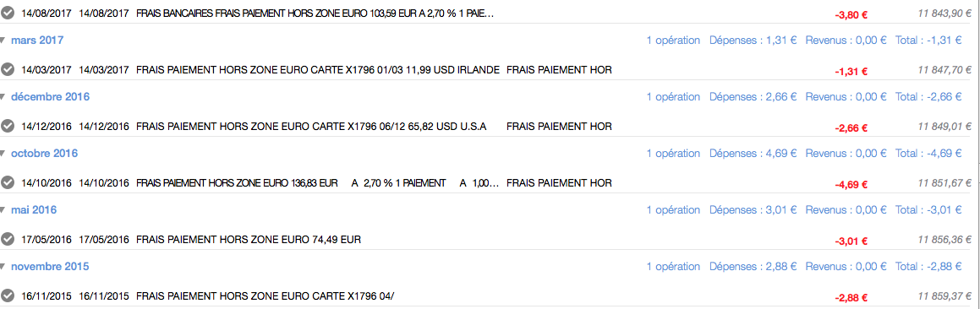The height and width of the screenshot is (309, 980).
Task: Click the 11 856,36 € balance value
Action: pyautogui.click(x=944, y=240)
